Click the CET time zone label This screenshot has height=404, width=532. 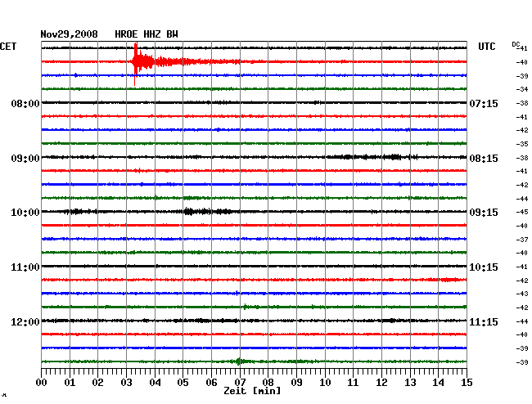[8, 47]
